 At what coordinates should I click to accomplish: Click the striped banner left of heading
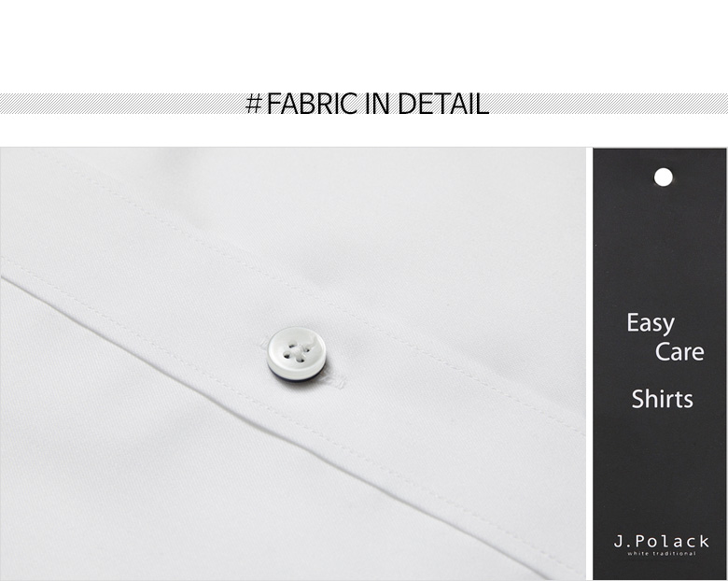(121, 103)
